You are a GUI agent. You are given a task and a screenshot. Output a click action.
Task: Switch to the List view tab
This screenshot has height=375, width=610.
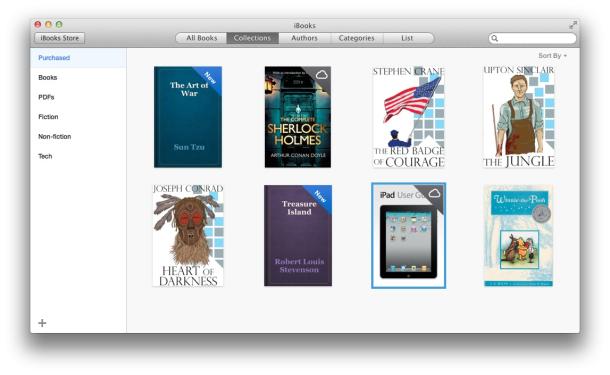408,38
